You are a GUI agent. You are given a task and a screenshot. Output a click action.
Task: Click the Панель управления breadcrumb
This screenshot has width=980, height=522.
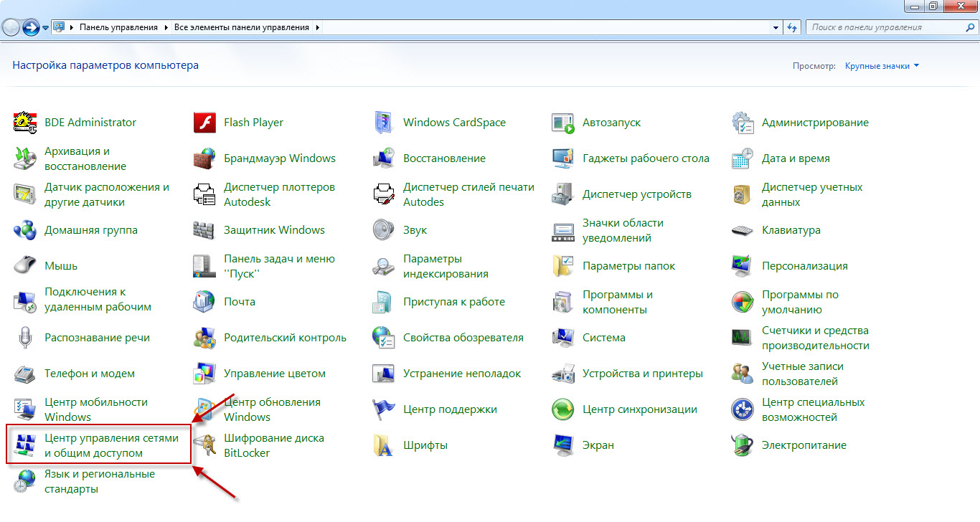(118, 27)
